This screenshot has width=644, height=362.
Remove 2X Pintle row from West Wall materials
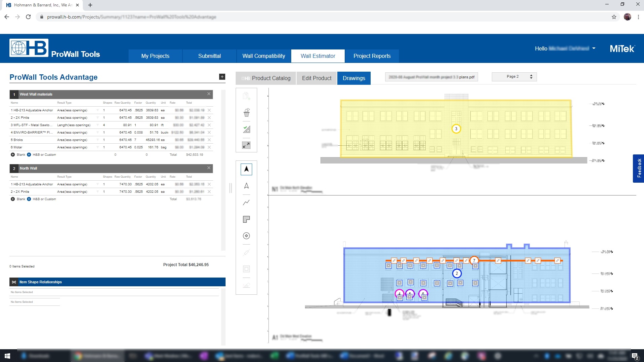[209, 118]
